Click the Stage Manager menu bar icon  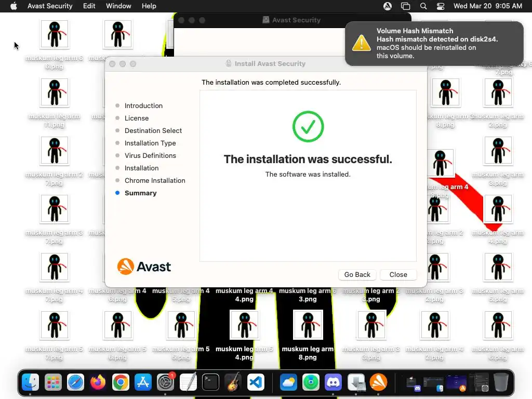click(405, 6)
